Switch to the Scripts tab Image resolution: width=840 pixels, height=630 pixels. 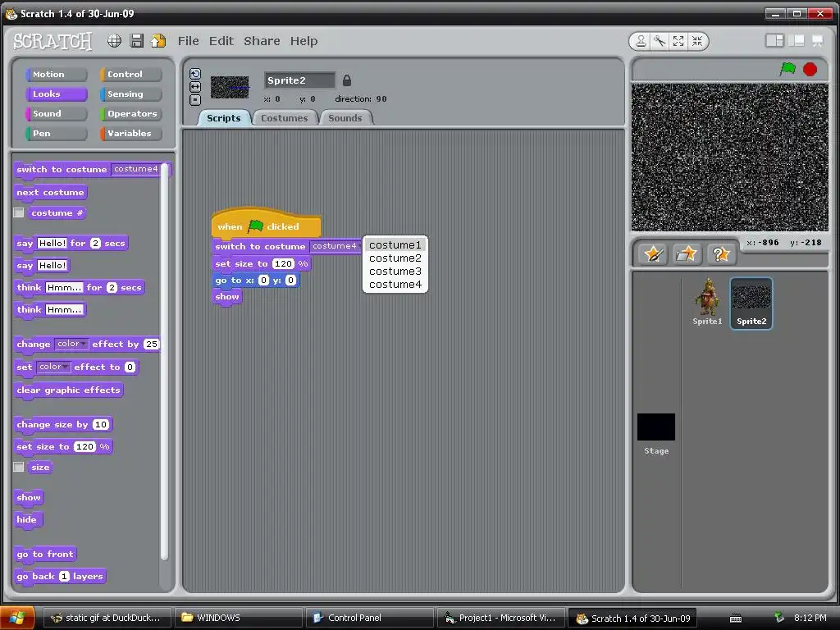click(x=223, y=118)
